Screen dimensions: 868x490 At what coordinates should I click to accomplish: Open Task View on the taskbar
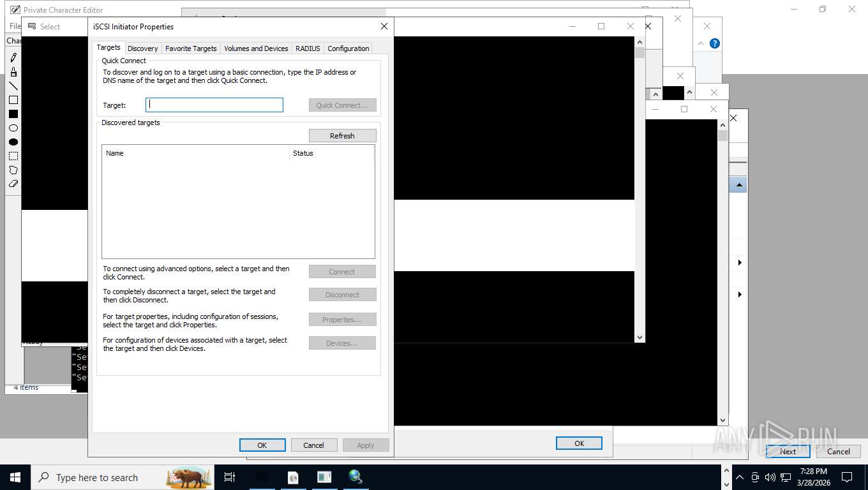pos(230,477)
